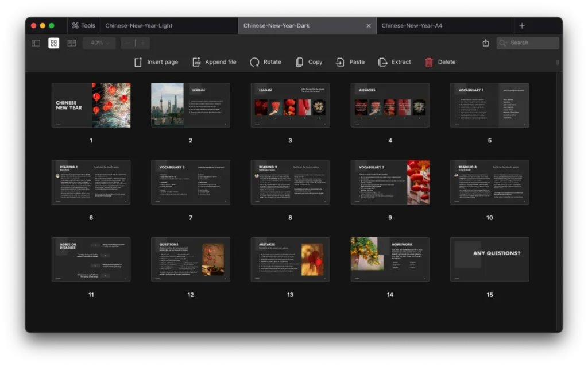Open the Tools menu

pyautogui.click(x=83, y=26)
